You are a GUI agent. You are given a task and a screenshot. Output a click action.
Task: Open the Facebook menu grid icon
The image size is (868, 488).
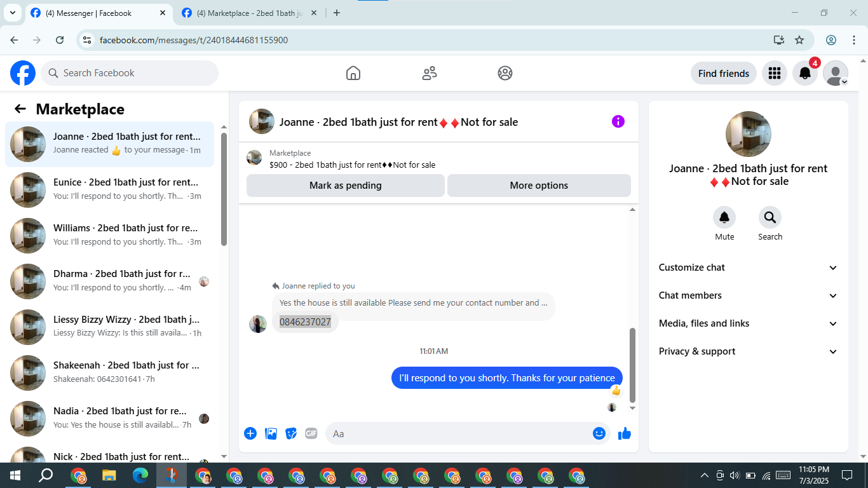774,73
